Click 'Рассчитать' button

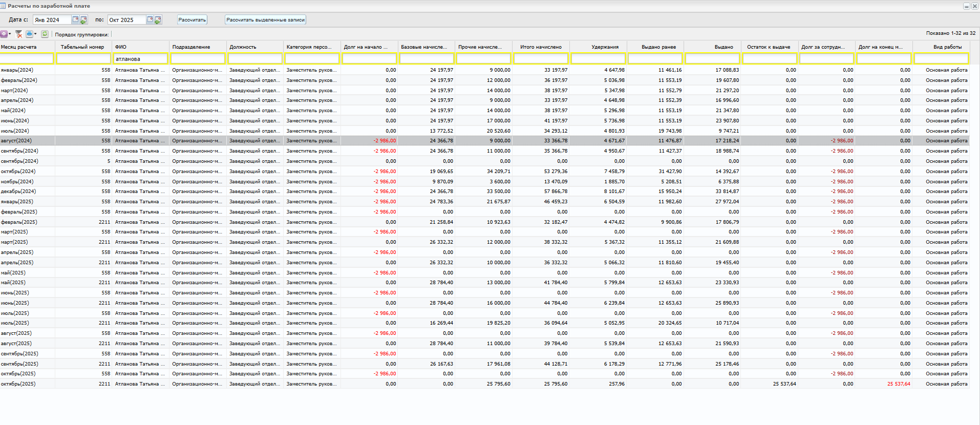point(192,20)
